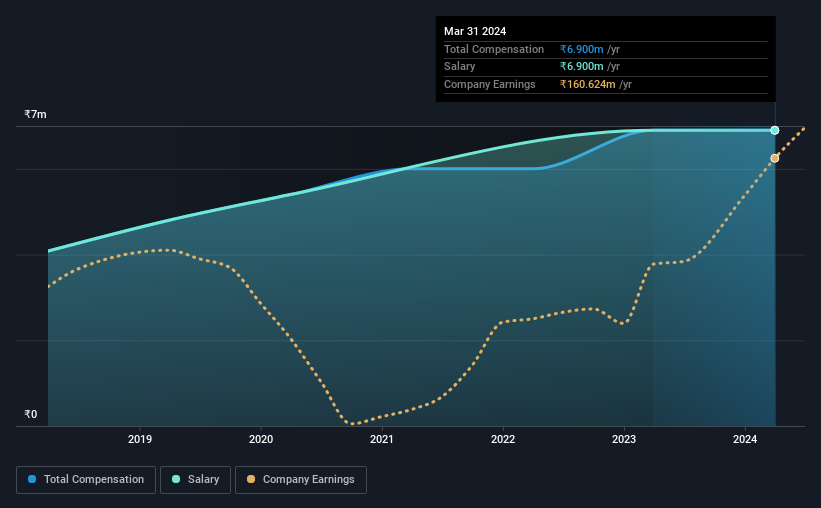
Task: Click the 2024 x-axis label
Action: 745,439
